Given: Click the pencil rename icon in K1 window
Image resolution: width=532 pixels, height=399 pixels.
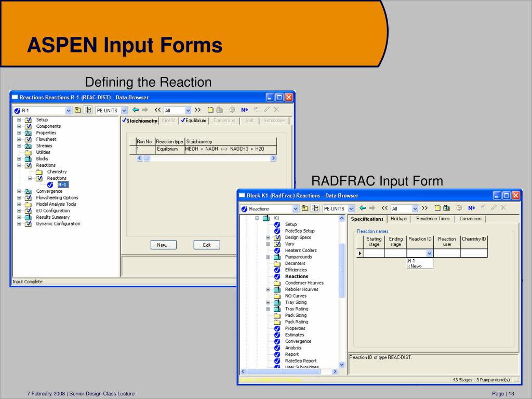Looking at the screenshot, I should (x=494, y=208).
